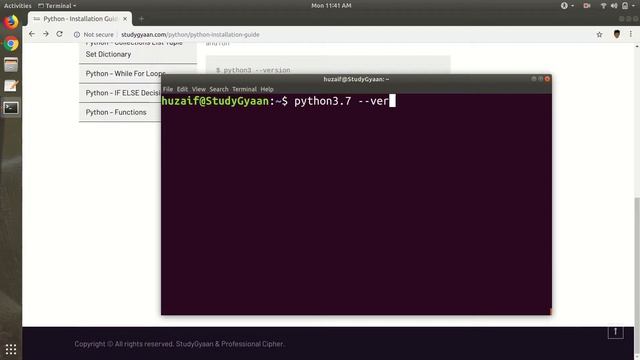Open accessibility menu in top bar
640x360 pixels.
tap(567, 6)
